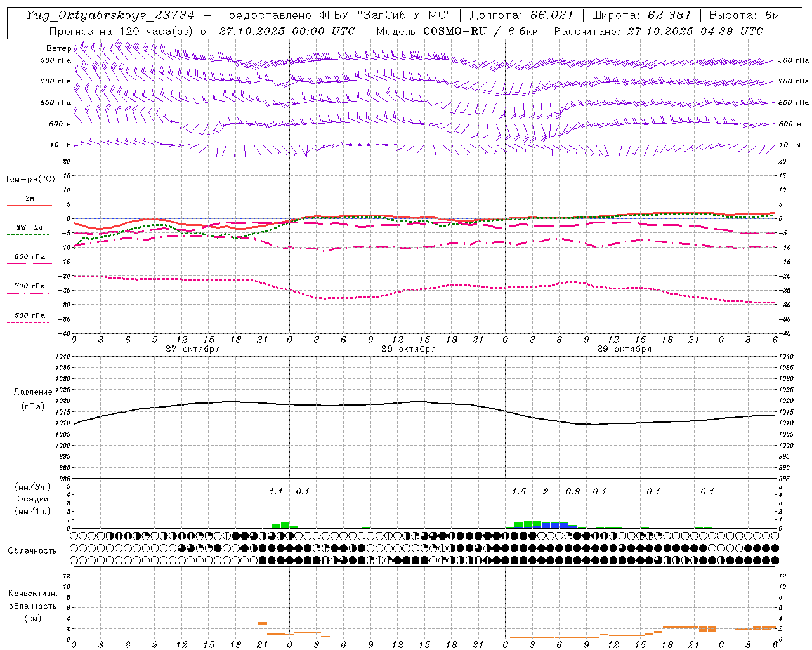The height and width of the screenshot is (650, 812).
Task: Click the Облачность cloud cover label
Action: (x=32, y=551)
